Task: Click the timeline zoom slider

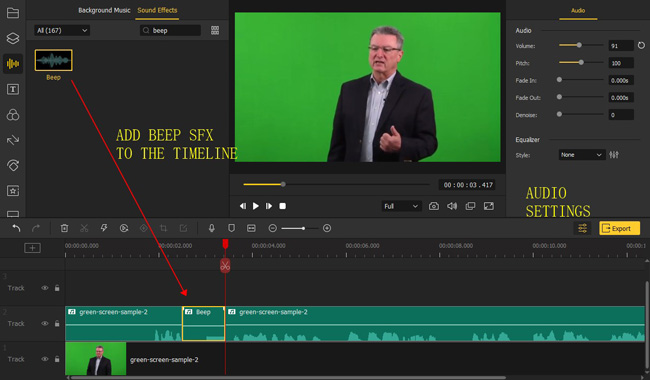Action: (300, 228)
